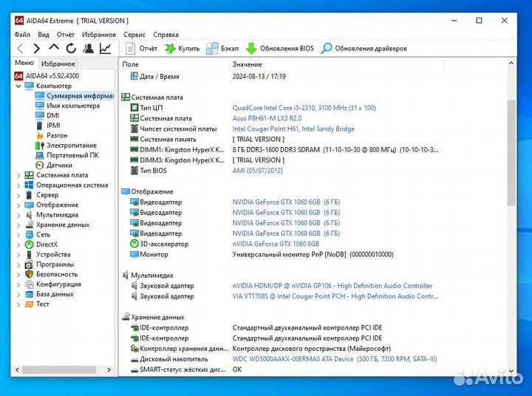Expand the Системная плата tree node
The height and width of the screenshot is (396, 532).
pyautogui.click(x=18, y=175)
